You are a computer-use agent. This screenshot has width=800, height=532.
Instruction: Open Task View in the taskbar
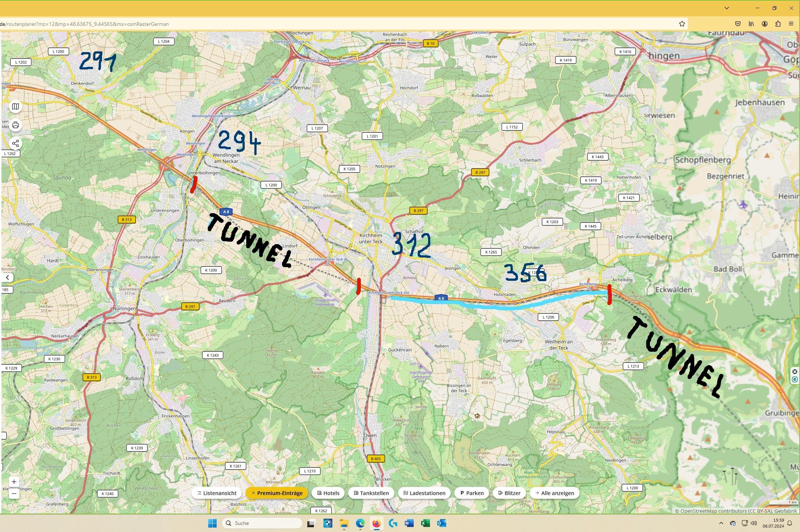[x=311, y=523]
